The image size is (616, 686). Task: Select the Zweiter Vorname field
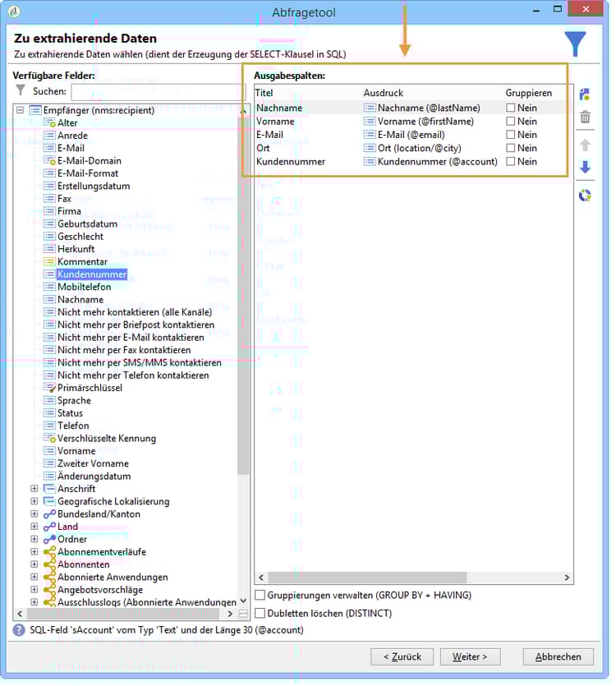pos(93,463)
